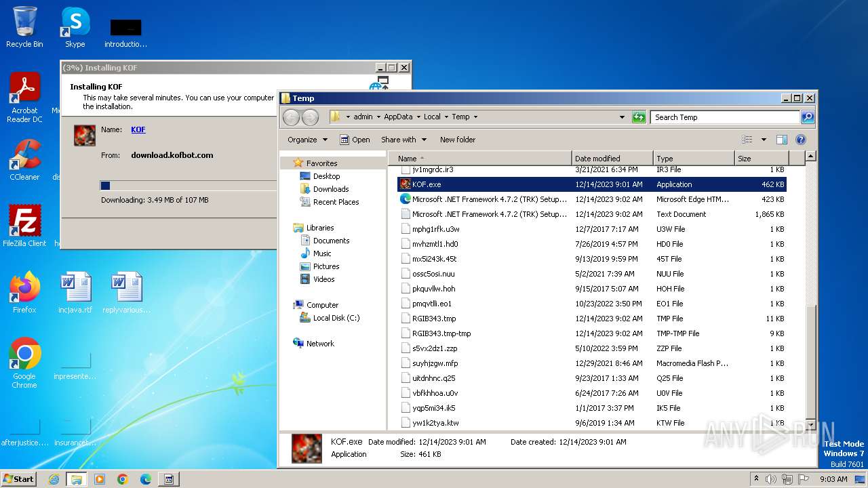Open Music library in navigation pane
Screen dimensions: 868x488
coord(322,253)
